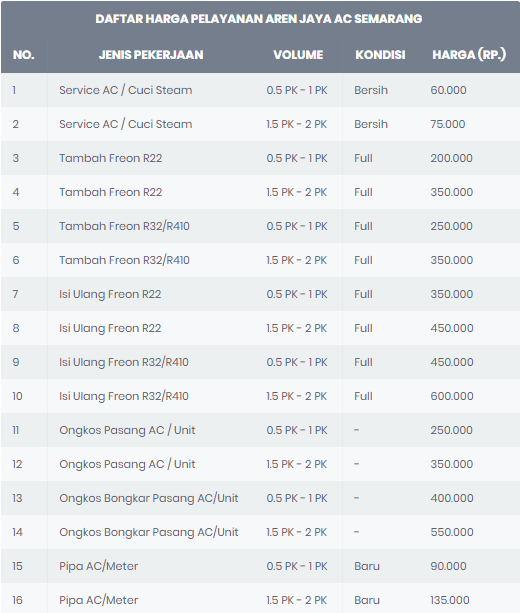The image size is (520, 613).
Task: Select 'Pipa AC/Meter' in row 16
Action: click(99, 600)
